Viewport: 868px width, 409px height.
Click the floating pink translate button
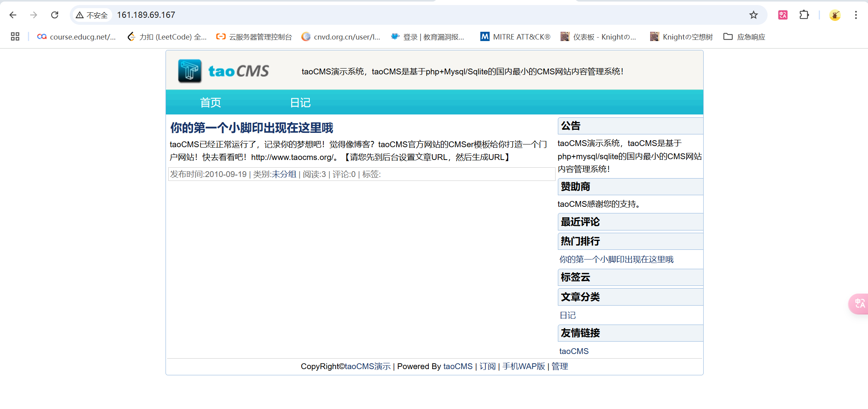(859, 303)
